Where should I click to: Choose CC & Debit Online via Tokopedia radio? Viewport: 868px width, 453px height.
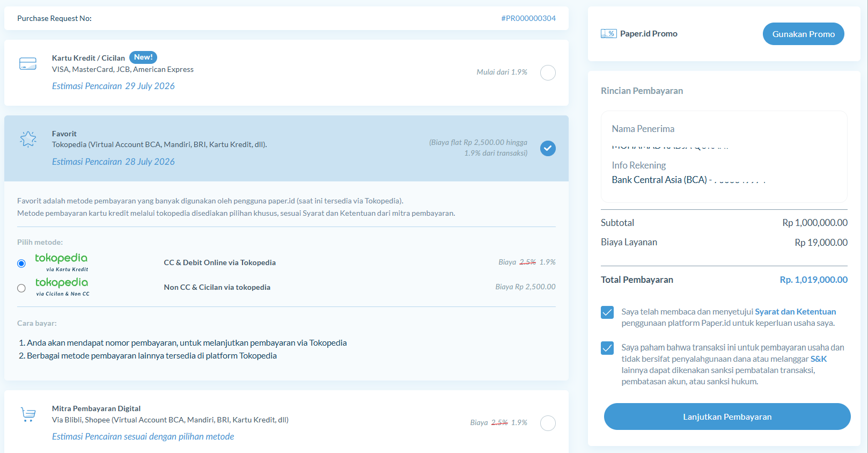coord(21,264)
